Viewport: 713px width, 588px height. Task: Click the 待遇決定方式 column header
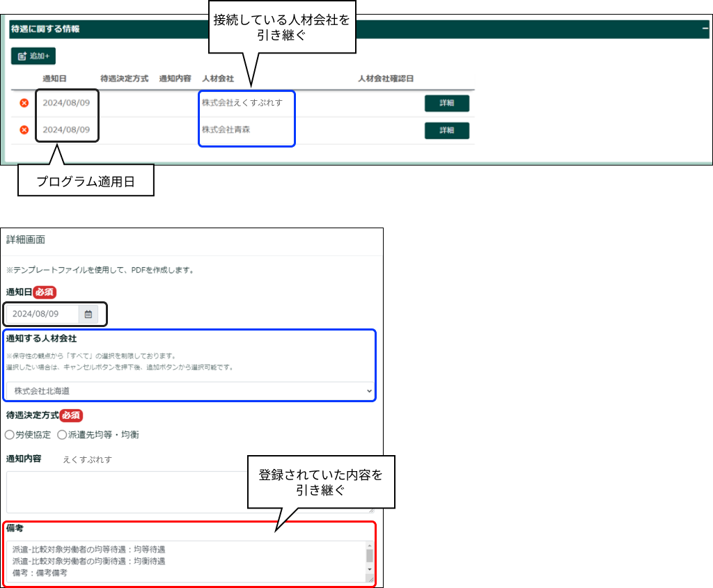(124, 79)
